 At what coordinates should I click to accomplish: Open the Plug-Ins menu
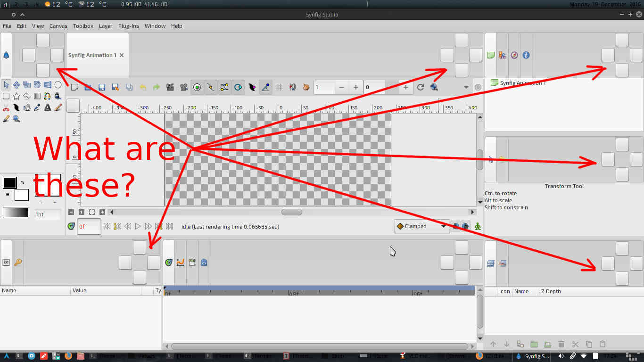[128, 26]
